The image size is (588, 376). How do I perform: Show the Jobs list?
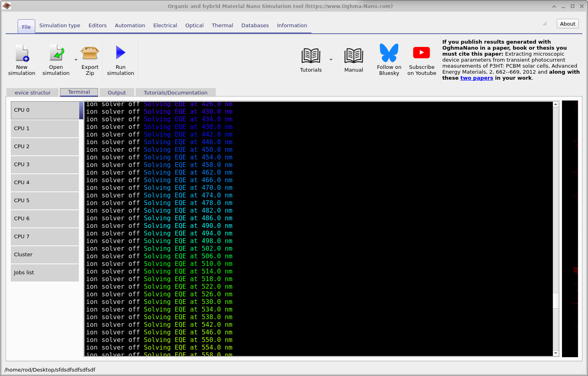point(45,273)
